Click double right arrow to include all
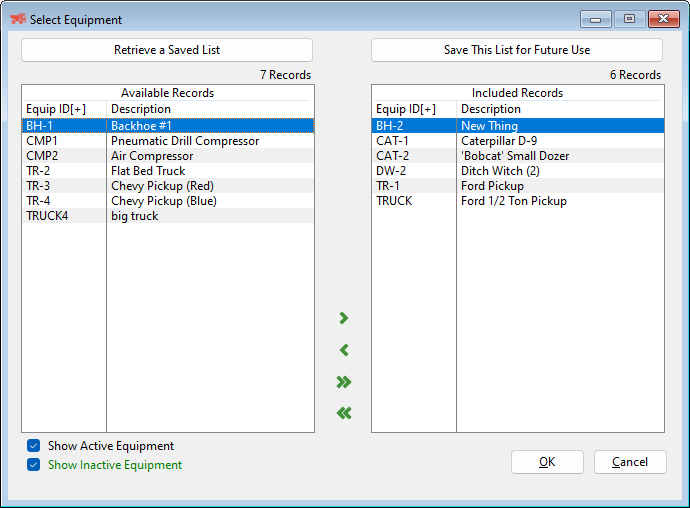This screenshot has height=508, width=690. pyautogui.click(x=344, y=382)
